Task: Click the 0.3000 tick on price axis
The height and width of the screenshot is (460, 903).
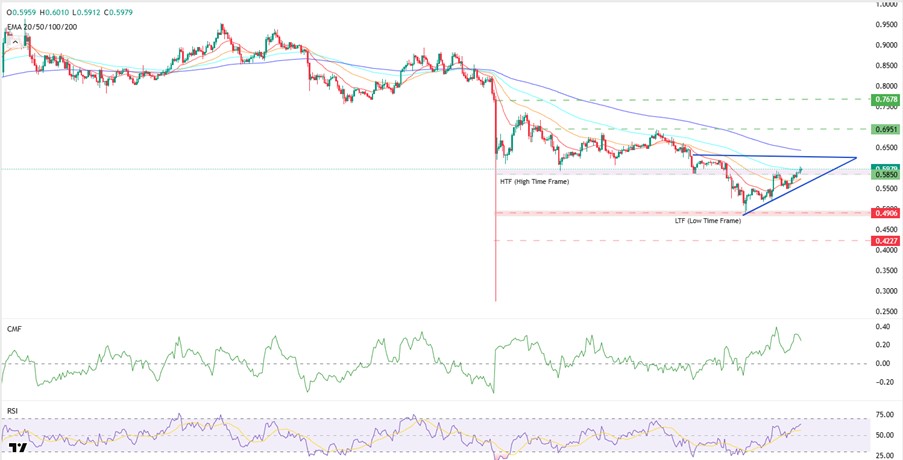Action: click(x=886, y=292)
